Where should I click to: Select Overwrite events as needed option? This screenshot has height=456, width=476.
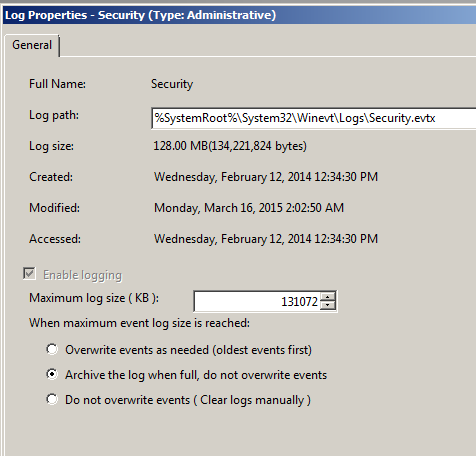click(52, 350)
